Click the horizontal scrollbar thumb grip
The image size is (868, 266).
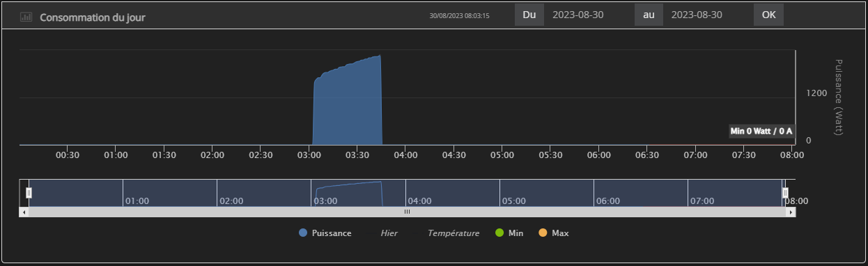click(408, 212)
